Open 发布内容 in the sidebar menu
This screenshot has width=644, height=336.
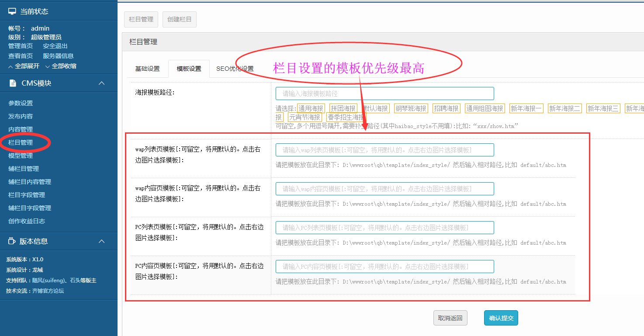[21, 116]
